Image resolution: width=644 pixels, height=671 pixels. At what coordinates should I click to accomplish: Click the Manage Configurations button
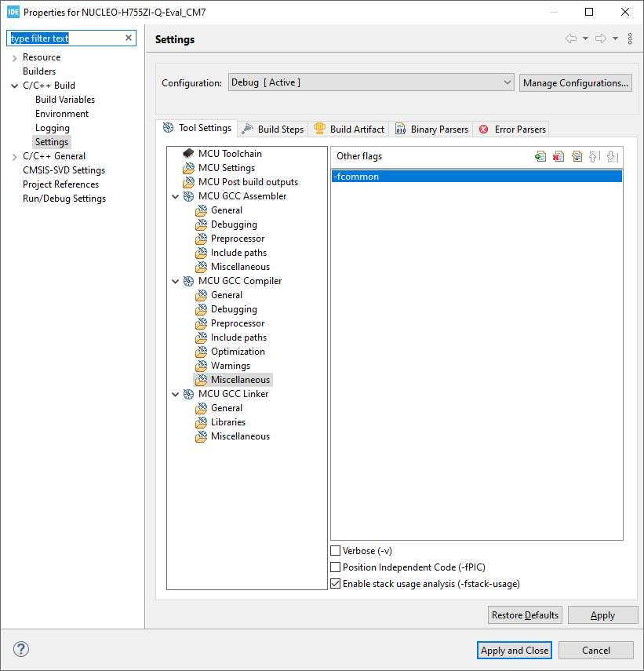pyautogui.click(x=576, y=82)
